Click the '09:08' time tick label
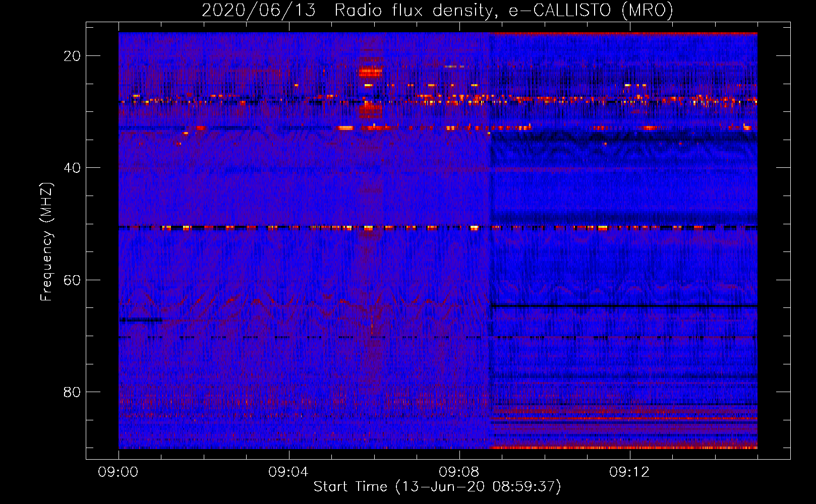Screen dimensions: 816x504 pyautogui.click(x=459, y=472)
